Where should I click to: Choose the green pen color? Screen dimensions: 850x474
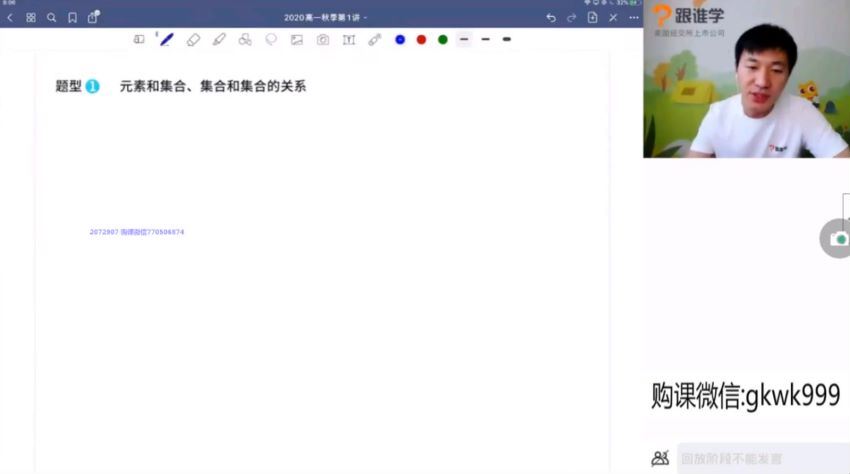pos(443,40)
